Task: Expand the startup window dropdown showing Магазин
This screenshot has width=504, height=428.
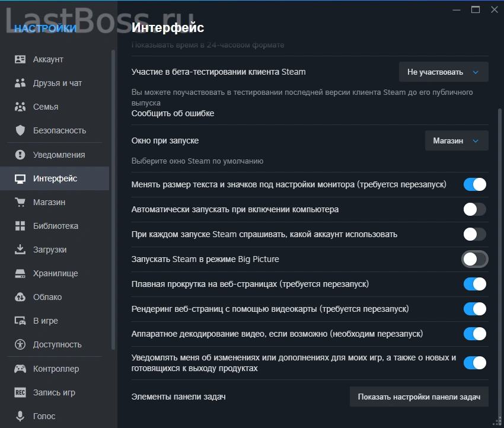Action: (x=456, y=141)
